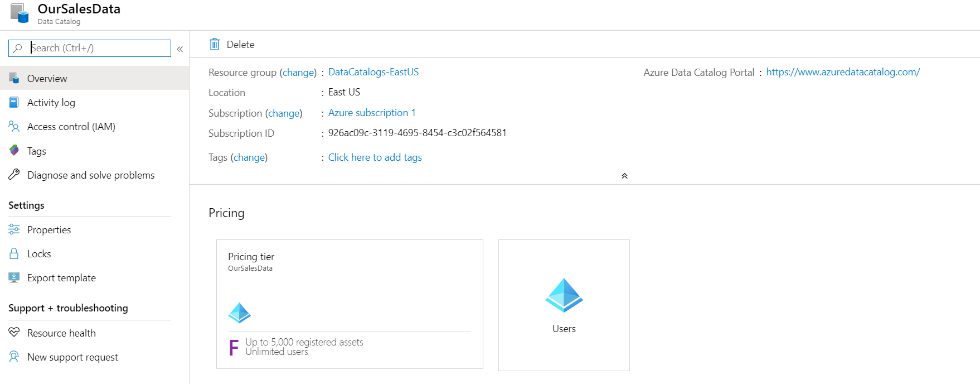Viewport: 980px width, 384px height.
Task: Click the Properties sliders icon
Action: (14, 229)
